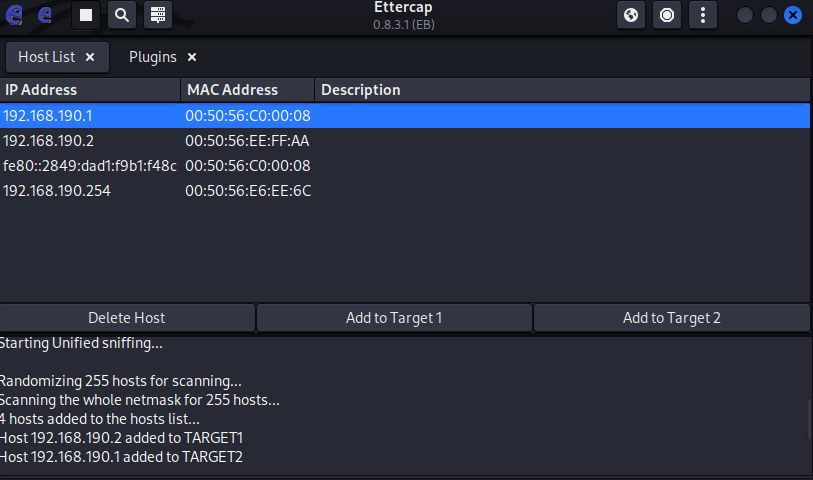This screenshot has width=813, height=480.
Task: Click Add to Target 2 button
Action: point(671,318)
